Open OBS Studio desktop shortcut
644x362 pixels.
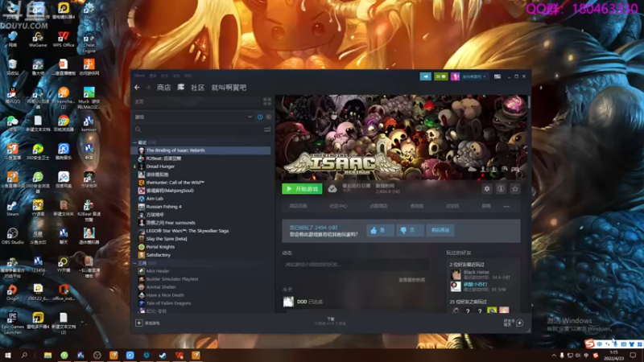(12, 237)
